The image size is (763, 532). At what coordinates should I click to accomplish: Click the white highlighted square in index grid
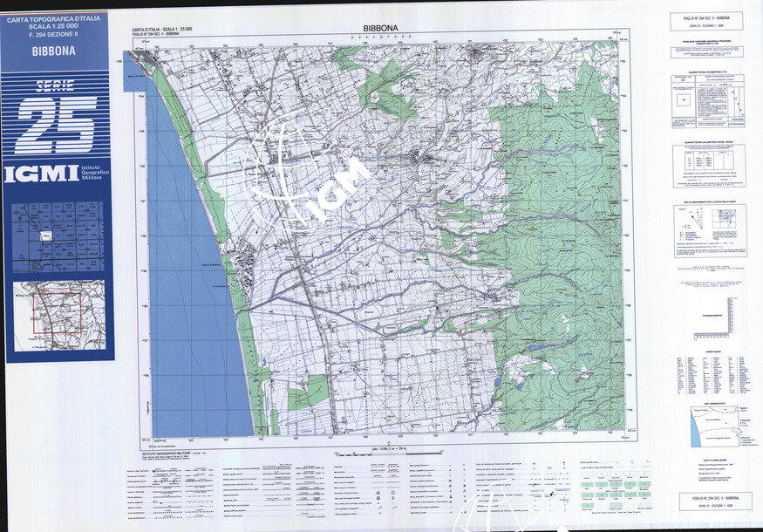coord(46,235)
